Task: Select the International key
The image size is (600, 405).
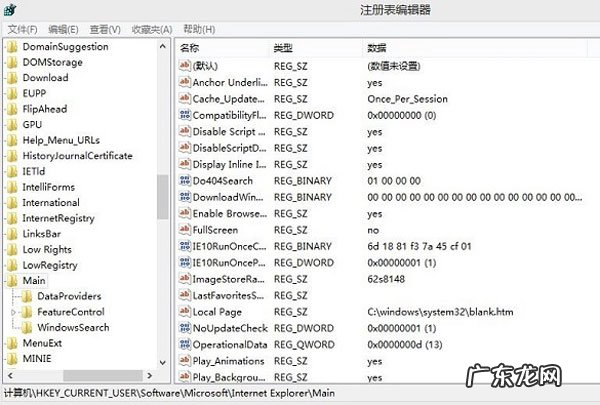Action: [51, 202]
